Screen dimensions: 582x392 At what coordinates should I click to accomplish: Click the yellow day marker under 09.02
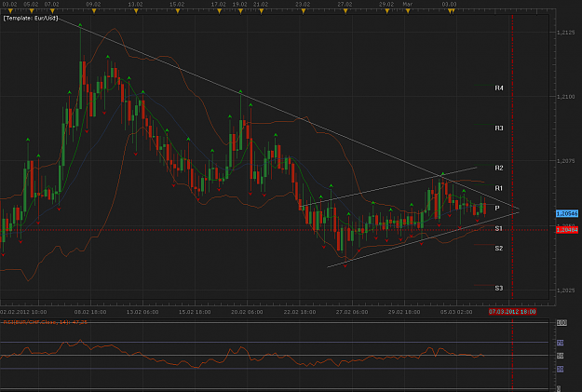(x=94, y=11)
